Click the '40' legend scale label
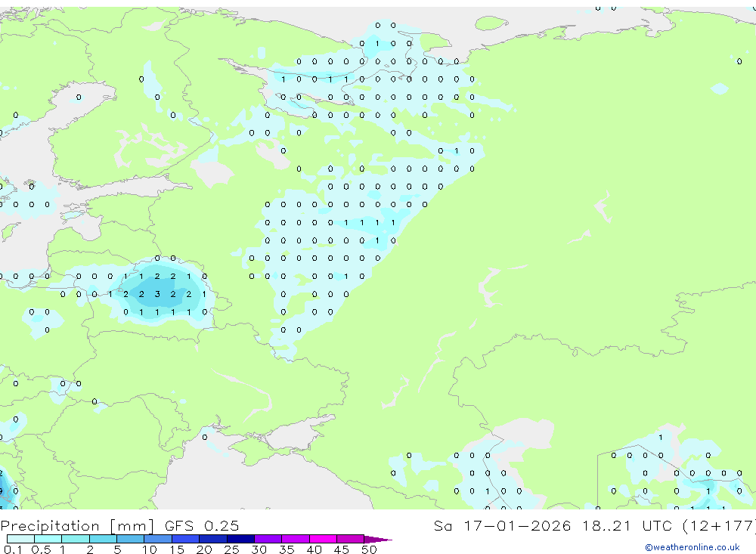The height and width of the screenshot is (554, 756). 314,549
